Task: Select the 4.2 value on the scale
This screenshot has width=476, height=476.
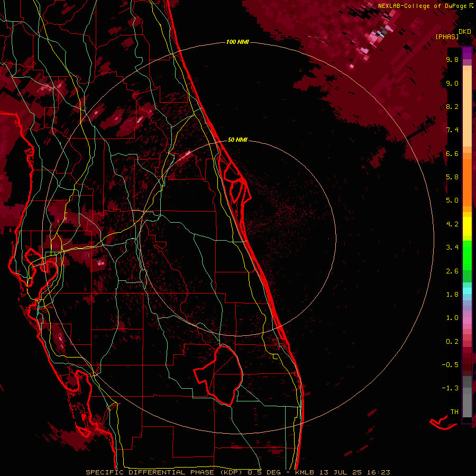Action: click(x=452, y=224)
